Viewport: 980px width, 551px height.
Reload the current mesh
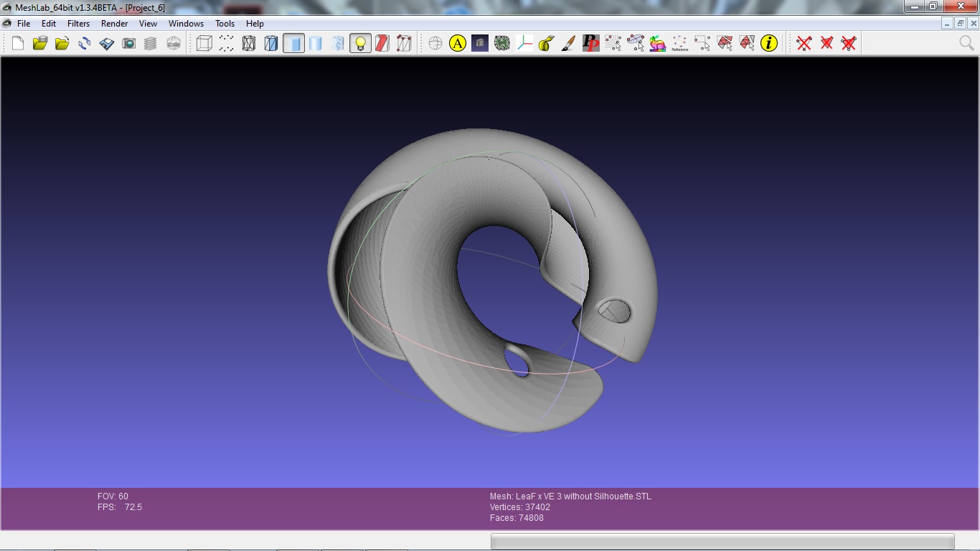coord(85,44)
